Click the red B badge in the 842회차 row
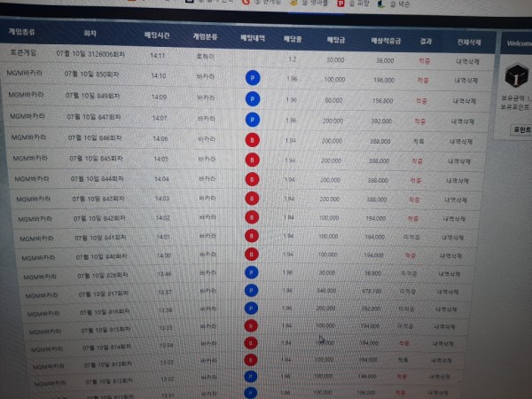 (252, 217)
